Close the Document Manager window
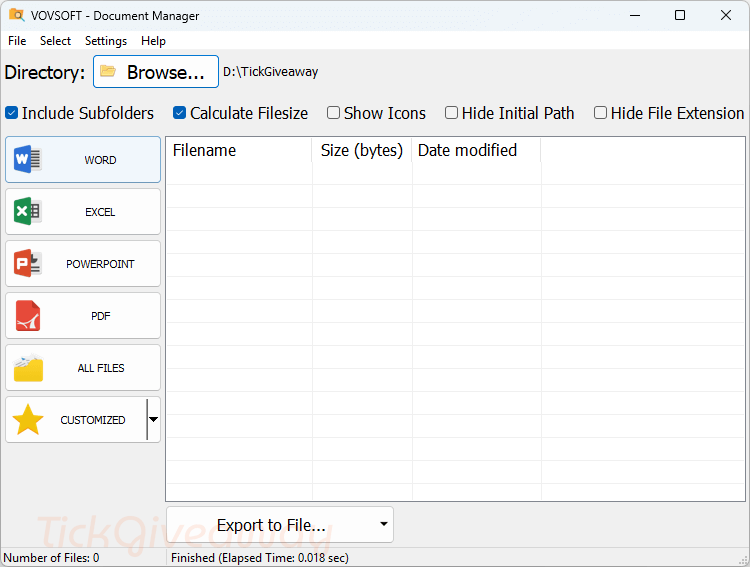 [x=726, y=15]
